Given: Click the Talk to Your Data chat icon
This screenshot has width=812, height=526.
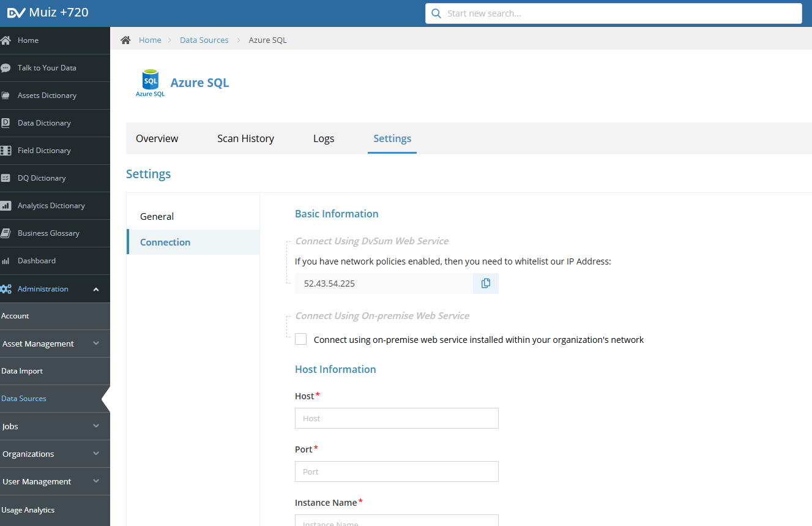Looking at the screenshot, I should point(6,68).
